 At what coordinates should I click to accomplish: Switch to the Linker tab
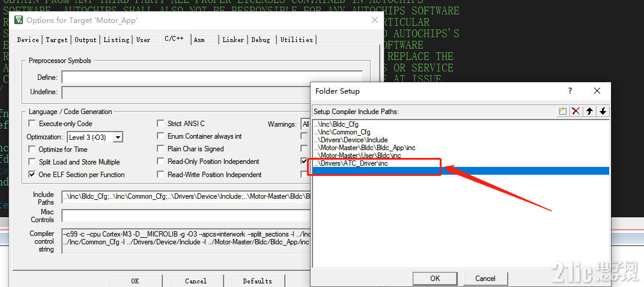click(233, 40)
